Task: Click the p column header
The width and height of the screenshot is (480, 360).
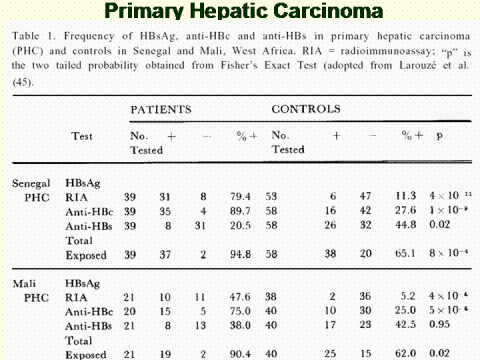Action: 439,136
